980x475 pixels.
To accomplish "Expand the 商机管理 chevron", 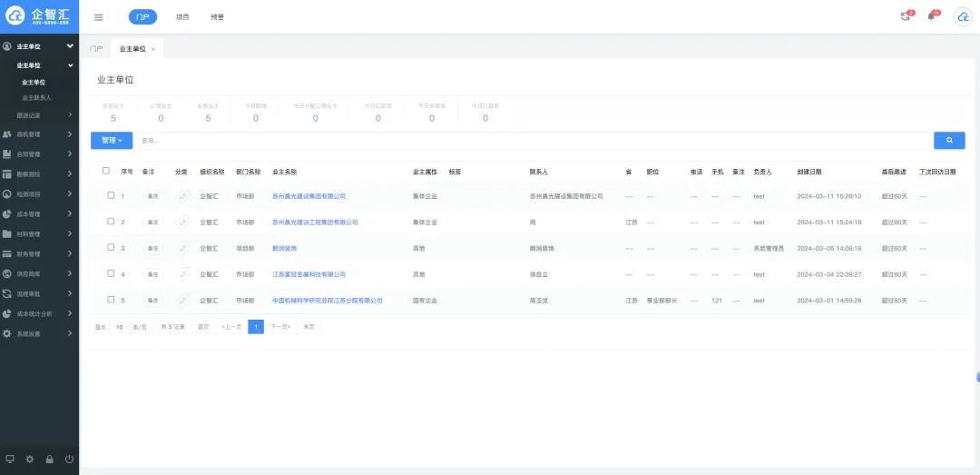I will 70,134.
